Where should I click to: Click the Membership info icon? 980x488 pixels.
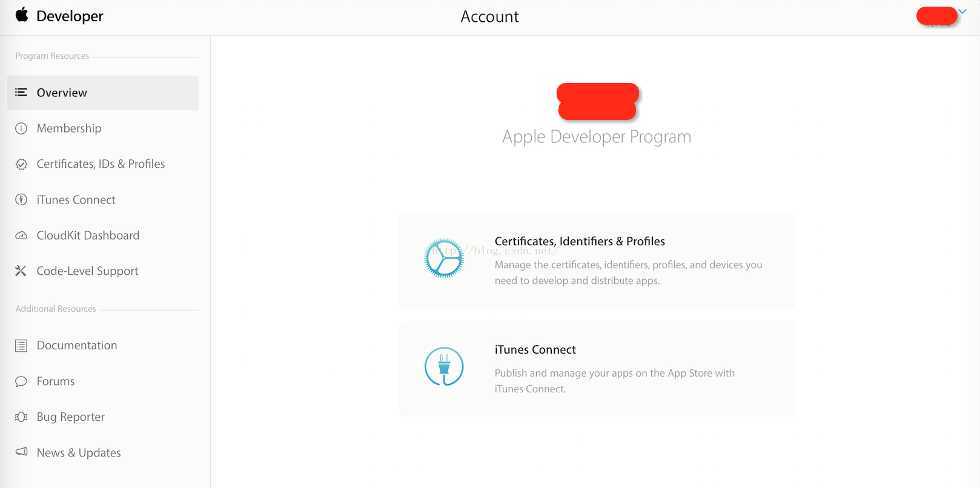pyautogui.click(x=21, y=128)
